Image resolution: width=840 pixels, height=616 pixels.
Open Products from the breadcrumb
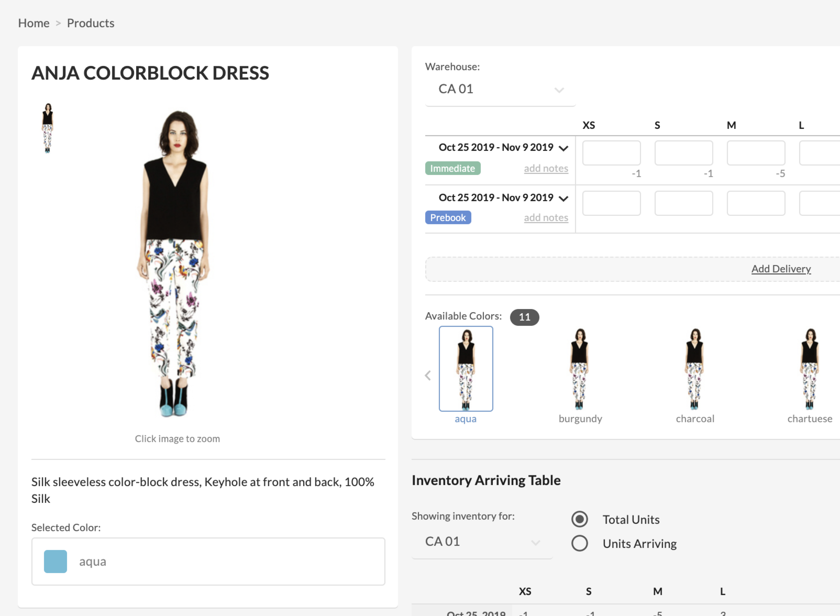click(90, 23)
